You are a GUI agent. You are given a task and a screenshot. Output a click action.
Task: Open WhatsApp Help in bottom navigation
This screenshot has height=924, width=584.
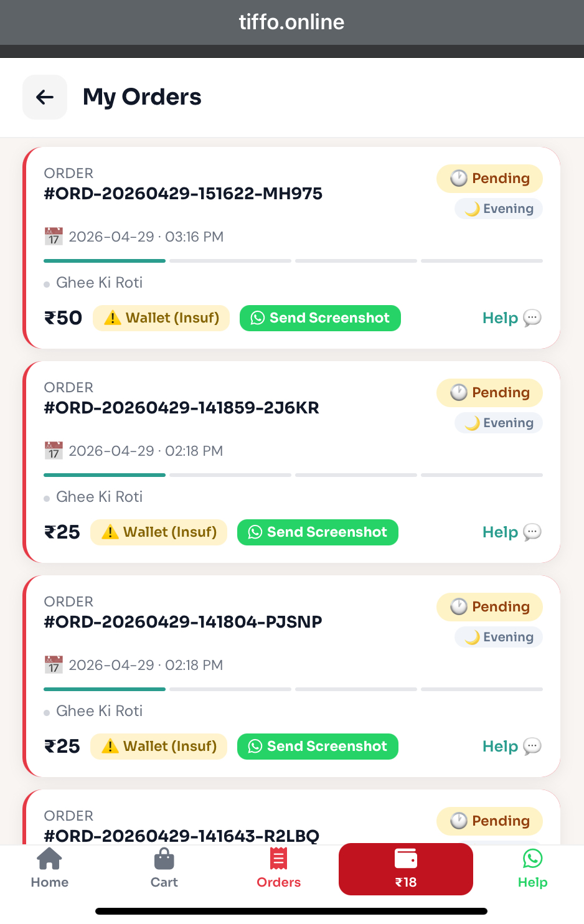tap(533, 869)
